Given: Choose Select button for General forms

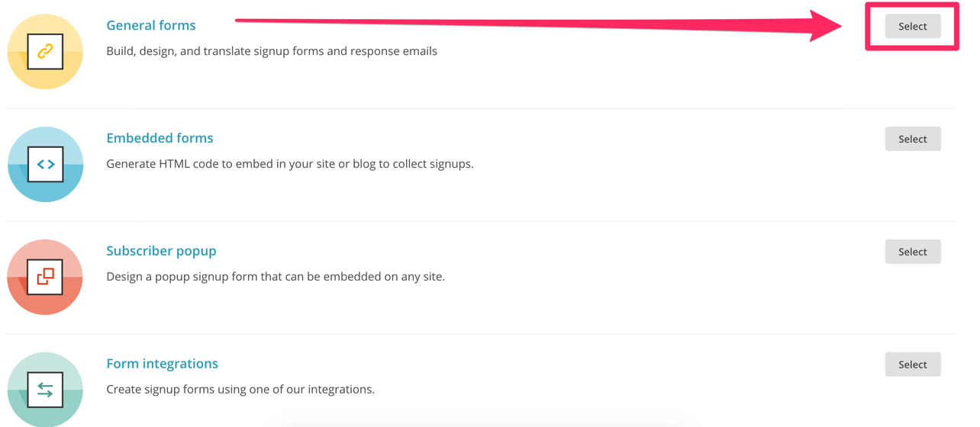Looking at the screenshot, I should [x=913, y=26].
